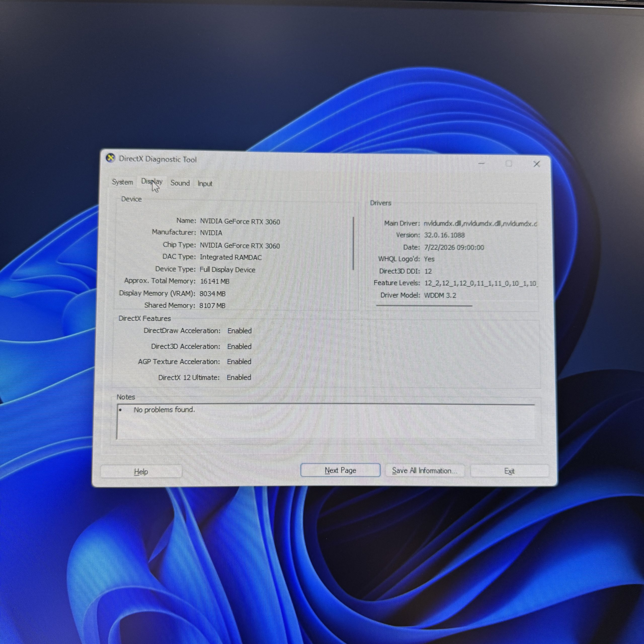Screen dimensions: 644x644
Task: Click the DirectX Diagnostic Tool title icon
Action: (x=110, y=158)
